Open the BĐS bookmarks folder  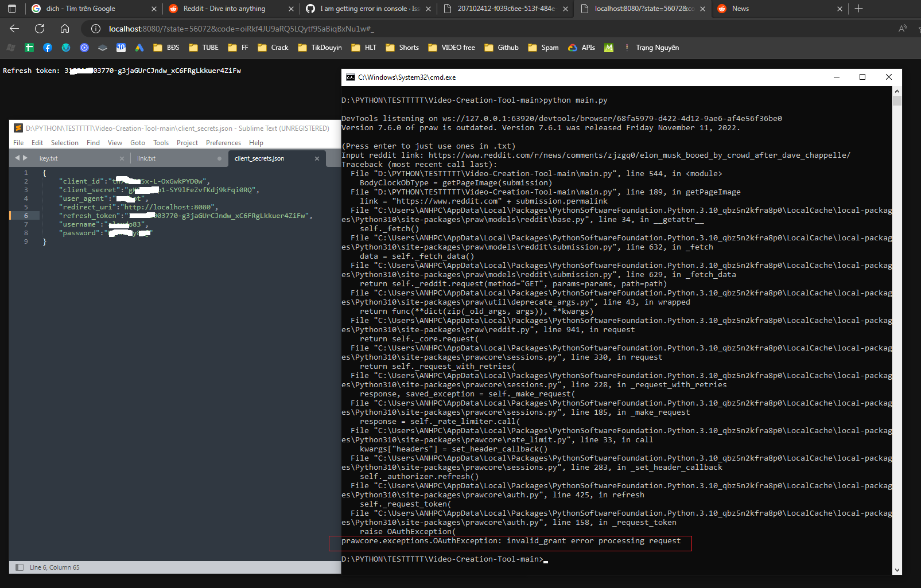pyautogui.click(x=166, y=48)
